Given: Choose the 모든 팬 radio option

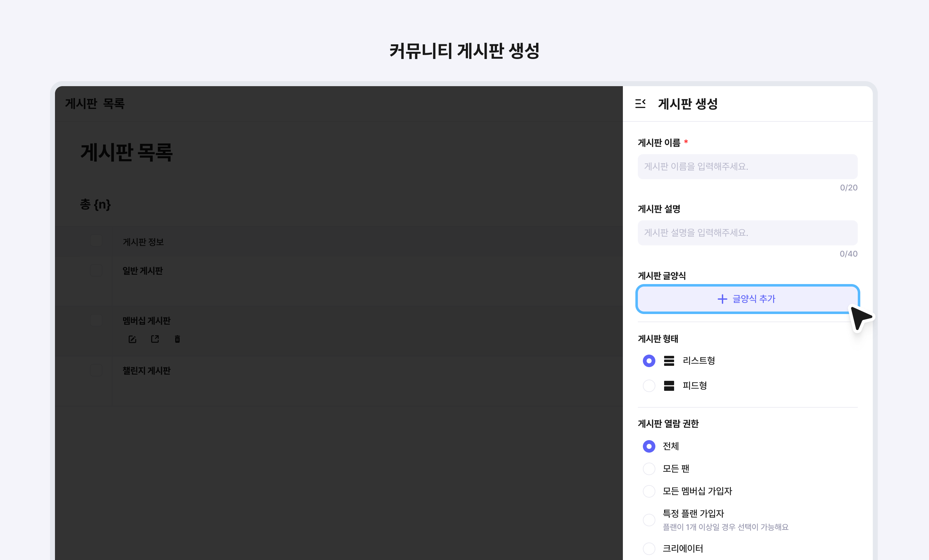Looking at the screenshot, I should click(x=649, y=469).
